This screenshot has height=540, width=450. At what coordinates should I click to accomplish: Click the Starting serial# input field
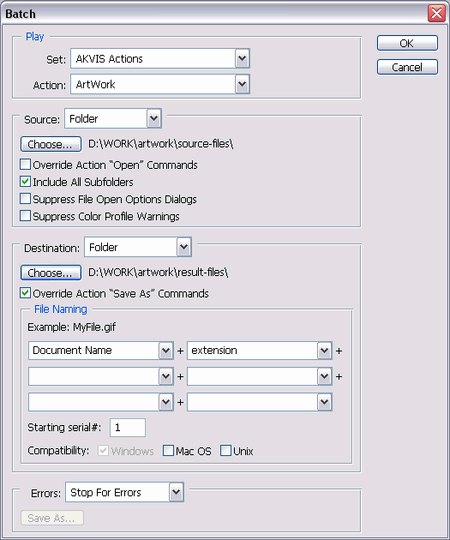click(127, 427)
